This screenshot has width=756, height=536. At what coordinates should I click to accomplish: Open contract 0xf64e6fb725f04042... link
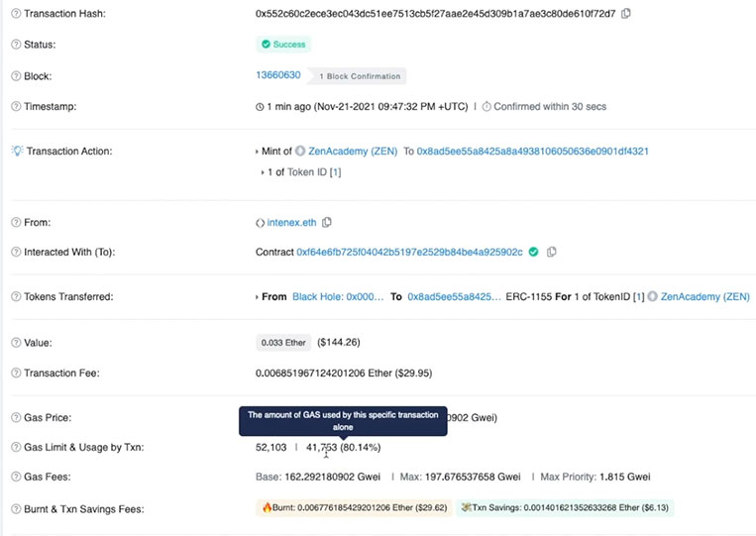pyautogui.click(x=409, y=252)
